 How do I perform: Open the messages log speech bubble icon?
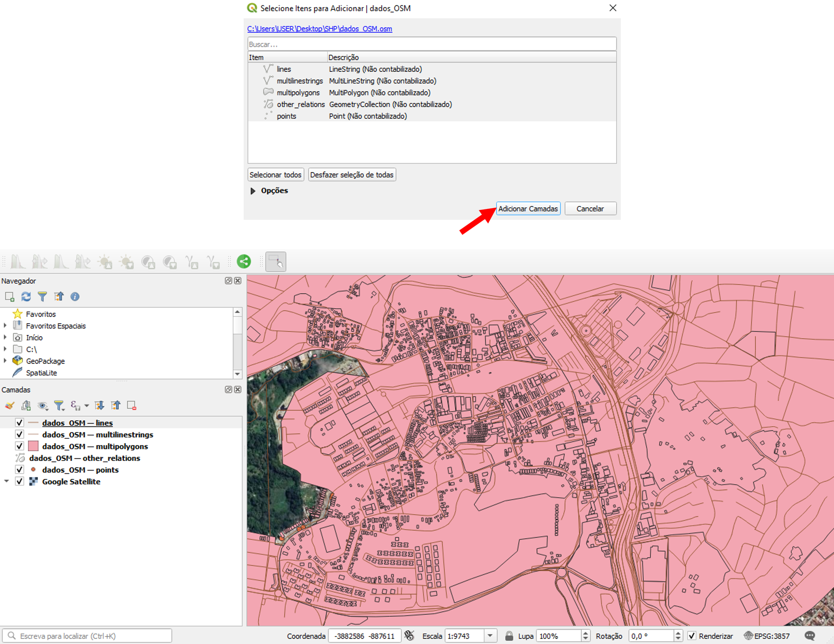click(810, 636)
